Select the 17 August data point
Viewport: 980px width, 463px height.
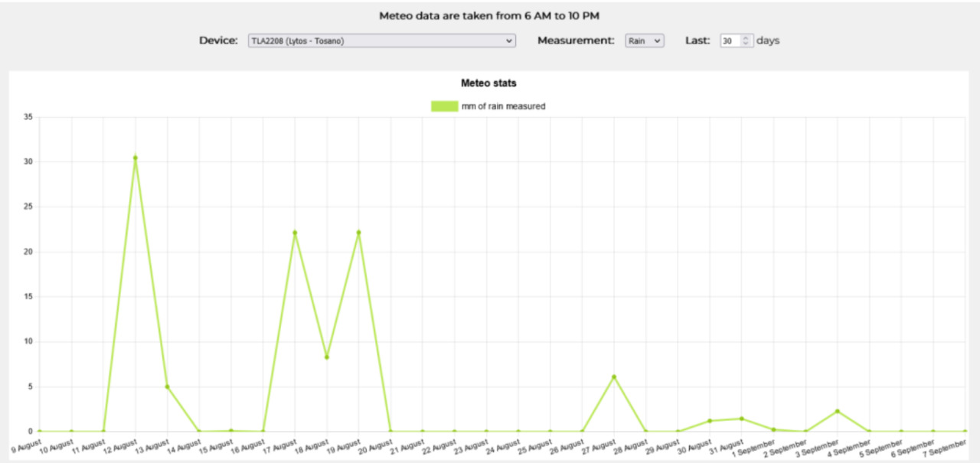pyautogui.click(x=295, y=233)
